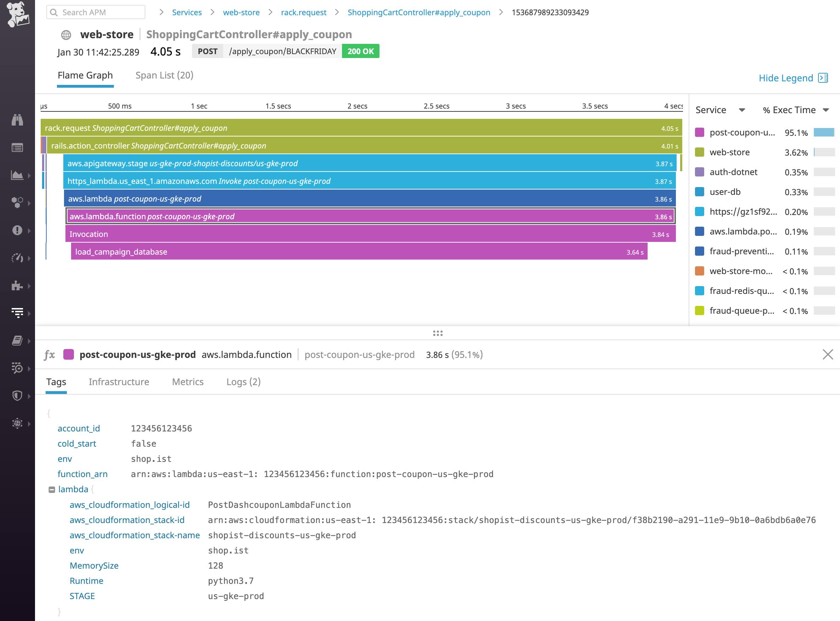840x621 pixels.
Task: Open Watchdog from the sidebar binoculars icon
Action: 18,120
